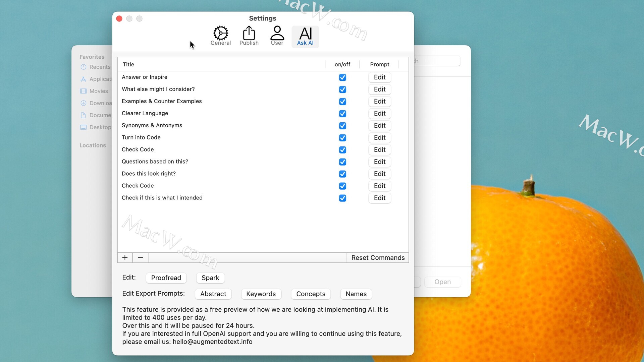
Task: Click Applications icon in Finder sidebar
Action: click(84, 79)
